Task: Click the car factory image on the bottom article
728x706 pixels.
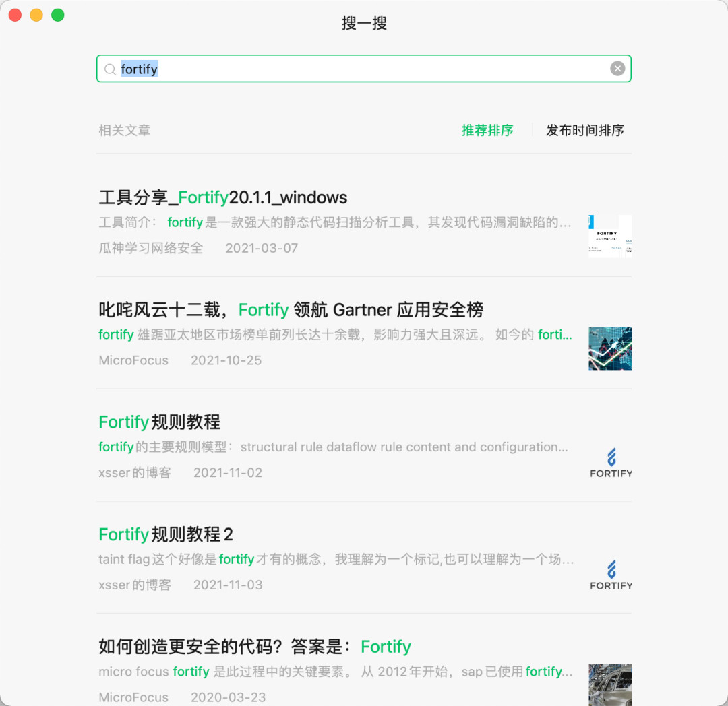Action: tap(610, 685)
